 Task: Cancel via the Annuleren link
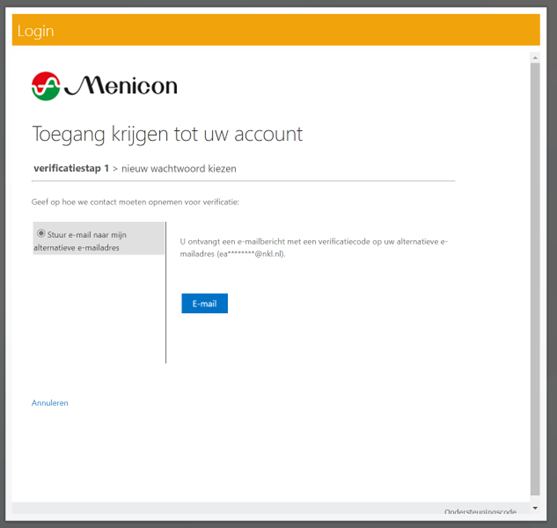coord(50,403)
